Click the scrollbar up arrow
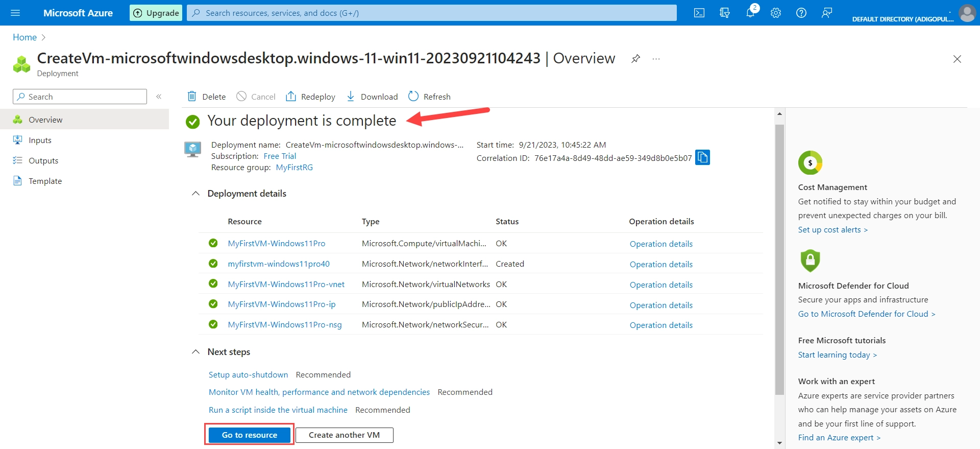 point(779,113)
